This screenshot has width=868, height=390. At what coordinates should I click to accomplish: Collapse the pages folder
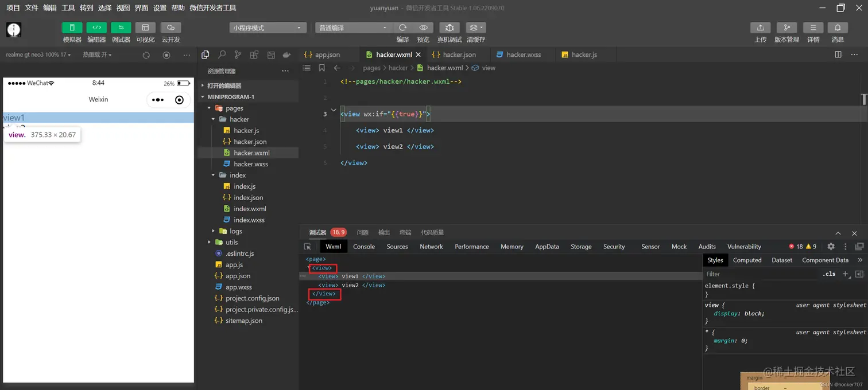(x=248, y=108)
